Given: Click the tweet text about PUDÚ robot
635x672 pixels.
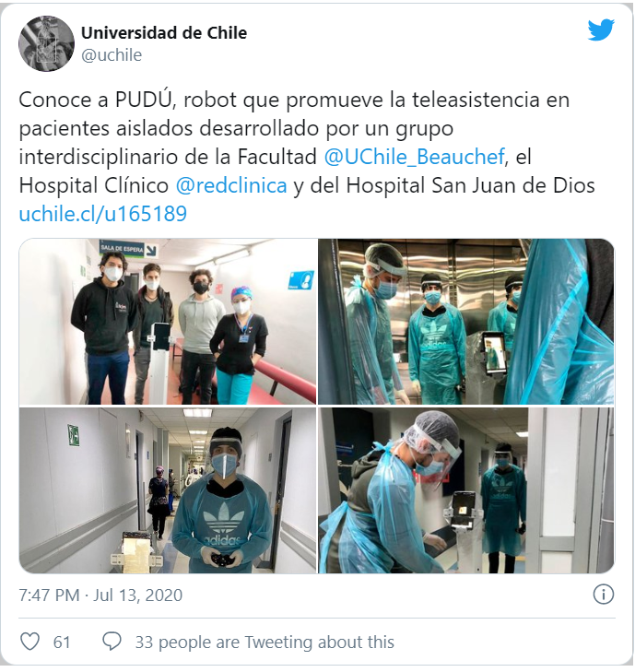Looking at the screenshot, I should (x=307, y=157).
